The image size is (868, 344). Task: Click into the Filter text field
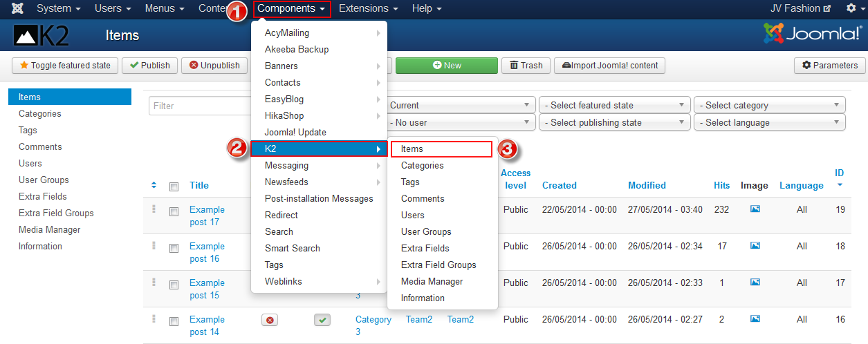coord(201,106)
